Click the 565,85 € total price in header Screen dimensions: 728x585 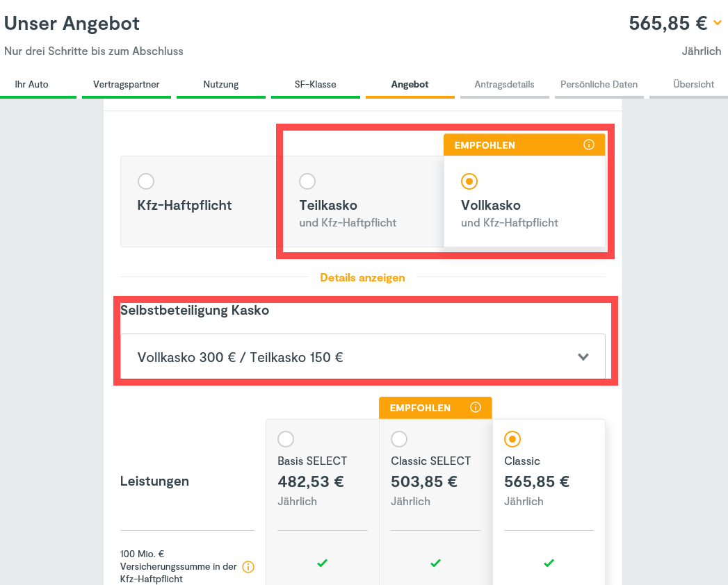tap(668, 23)
